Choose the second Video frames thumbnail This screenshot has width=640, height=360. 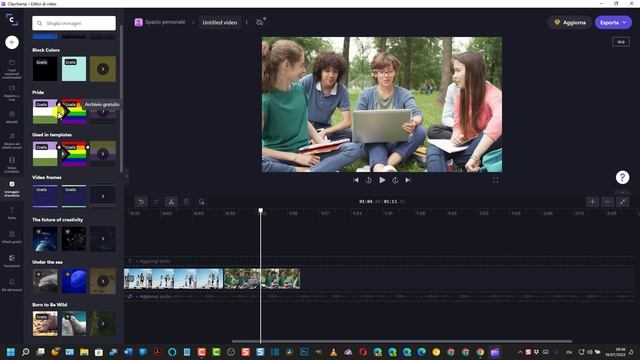click(74, 196)
